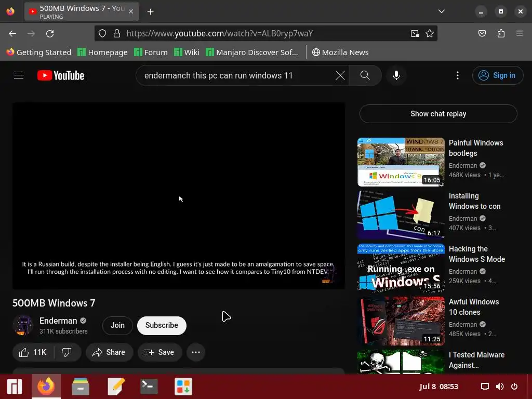Open Awful Windows 10 clones thumbnail
532x399 pixels.
tap(401, 321)
